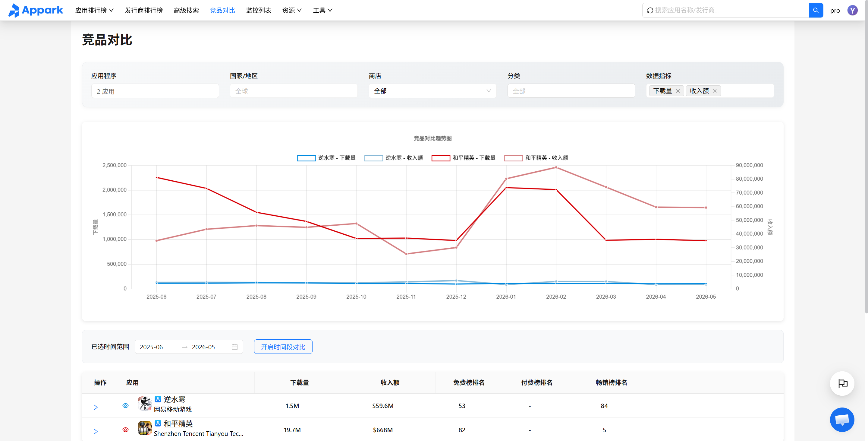This screenshot has width=868, height=441.
Task: Click the 逆水寒 app name link
Action: point(175,399)
